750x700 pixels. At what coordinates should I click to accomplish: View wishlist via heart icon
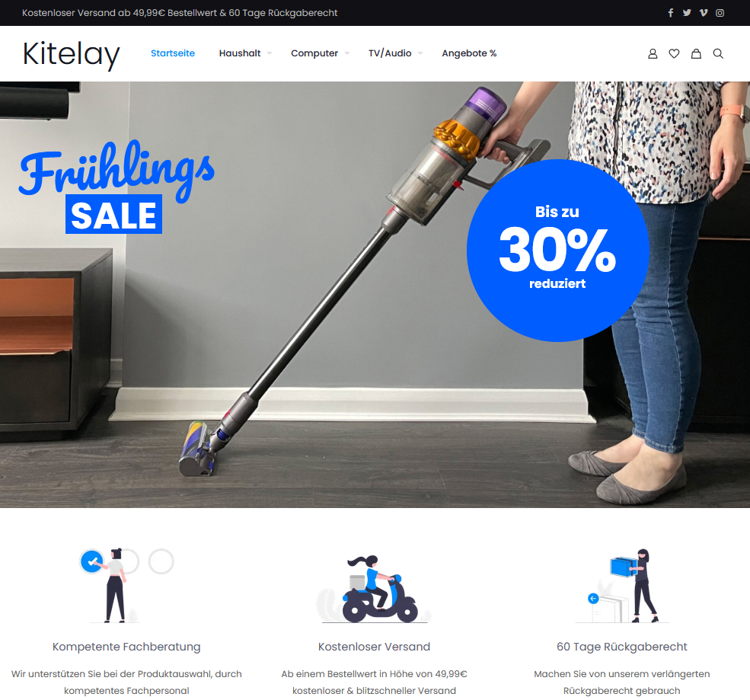(674, 53)
